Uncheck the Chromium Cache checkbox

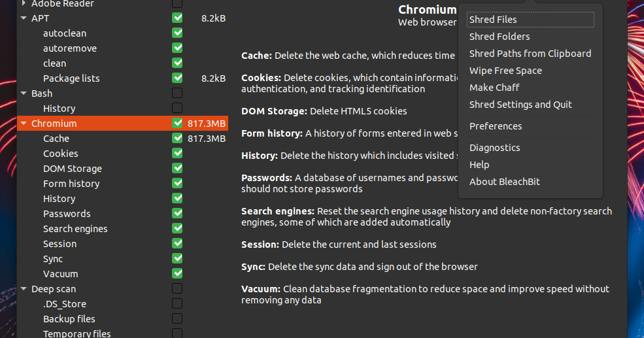point(177,138)
